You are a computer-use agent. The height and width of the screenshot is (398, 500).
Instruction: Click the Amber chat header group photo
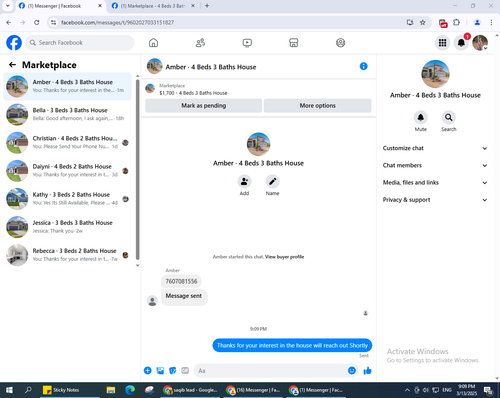[154, 66]
